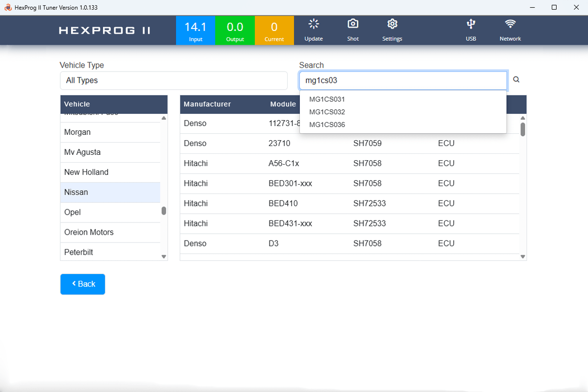Click the Update spinner icon
This screenshot has height=392, width=588.
click(x=314, y=24)
